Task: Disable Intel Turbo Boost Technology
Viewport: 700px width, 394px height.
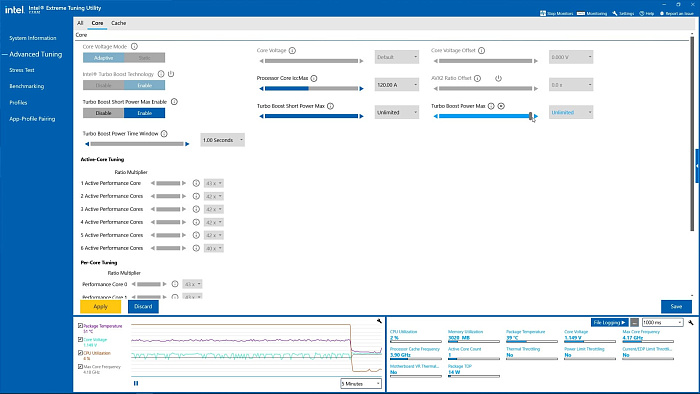Action: coord(104,85)
